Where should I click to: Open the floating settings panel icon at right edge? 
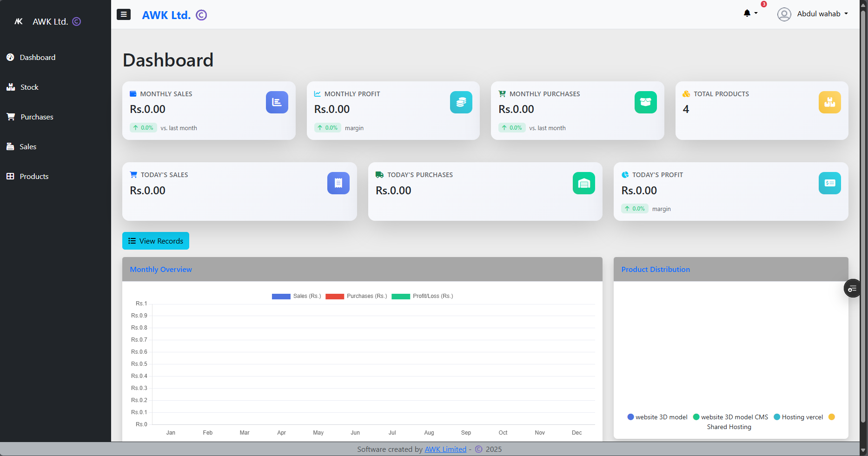click(x=852, y=289)
